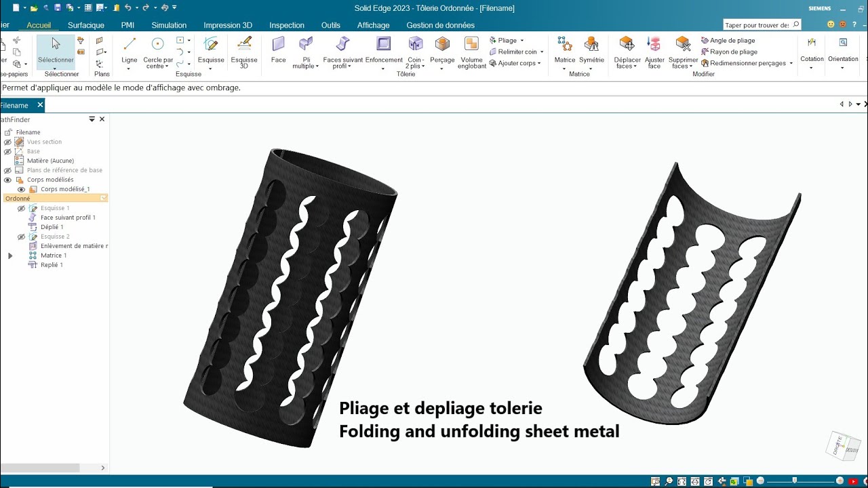
Task: Hide Corps modélisé_1 body
Action: [21, 189]
